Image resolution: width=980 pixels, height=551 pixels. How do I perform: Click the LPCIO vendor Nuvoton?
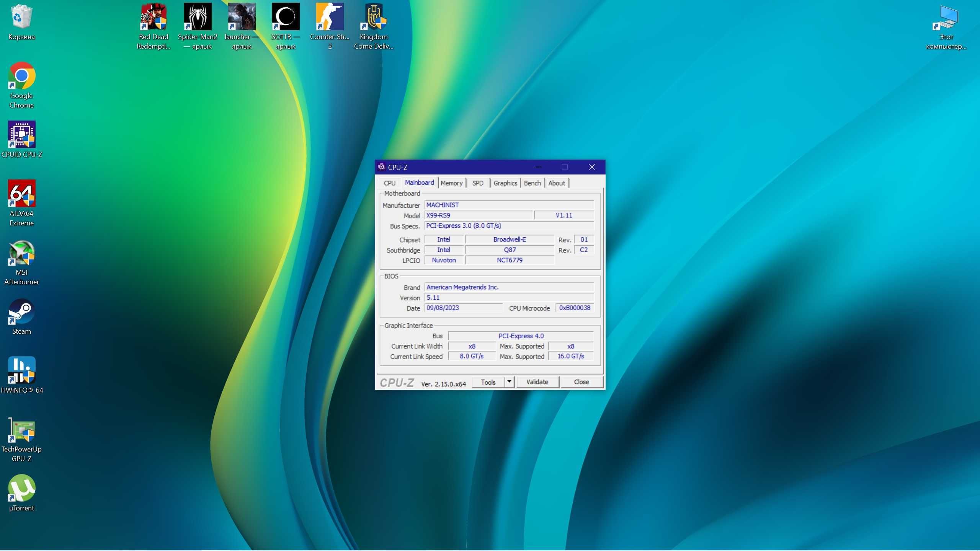click(444, 260)
